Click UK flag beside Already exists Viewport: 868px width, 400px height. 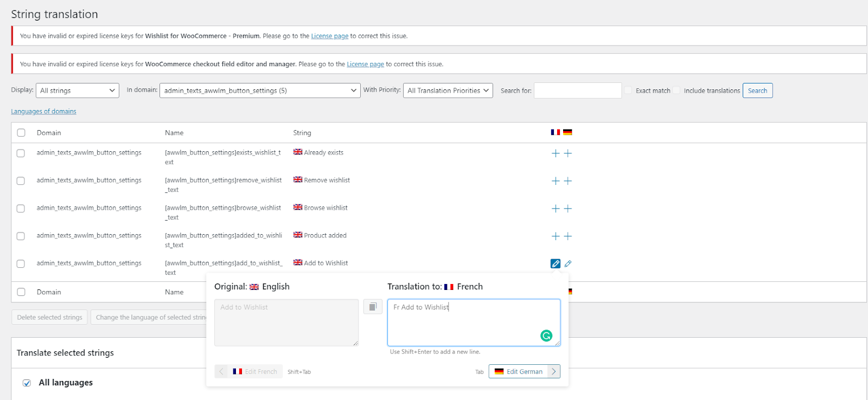point(298,152)
